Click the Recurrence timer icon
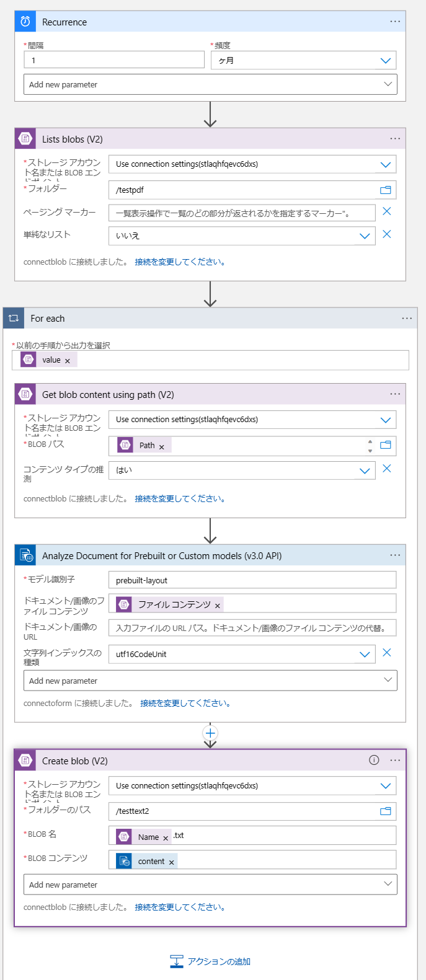Viewport: 426px width, 980px height. point(25,20)
